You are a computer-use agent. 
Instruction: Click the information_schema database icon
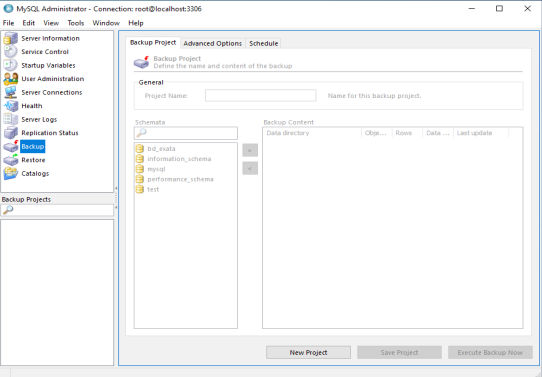[x=140, y=159]
